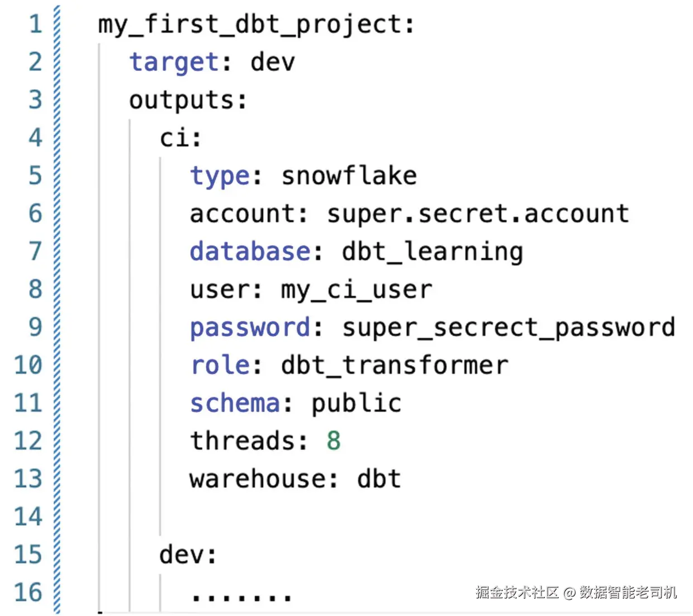Click line number 1 in gutter
The height and width of the screenshot is (616, 693).
(x=35, y=24)
